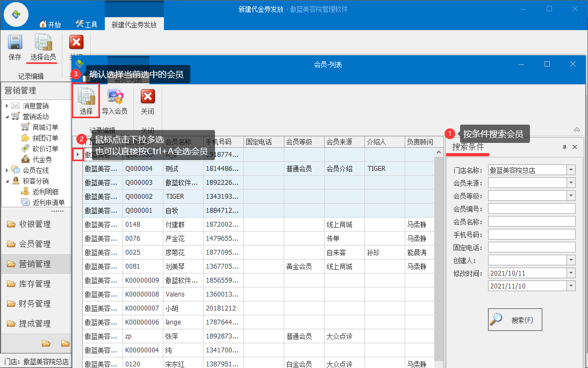
Task: Open the 收银管理 navigation section
Action: click(35, 224)
